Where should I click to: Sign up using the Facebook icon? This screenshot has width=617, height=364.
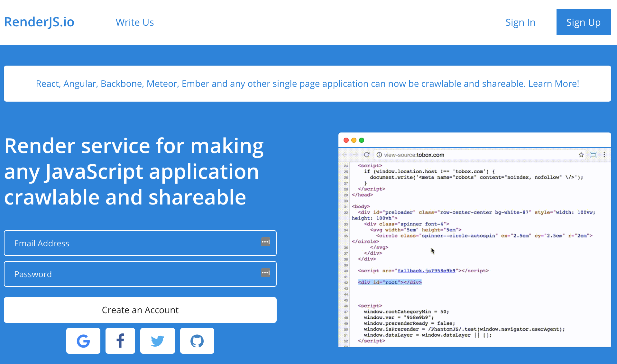pyautogui.click(x=120, y=341)
